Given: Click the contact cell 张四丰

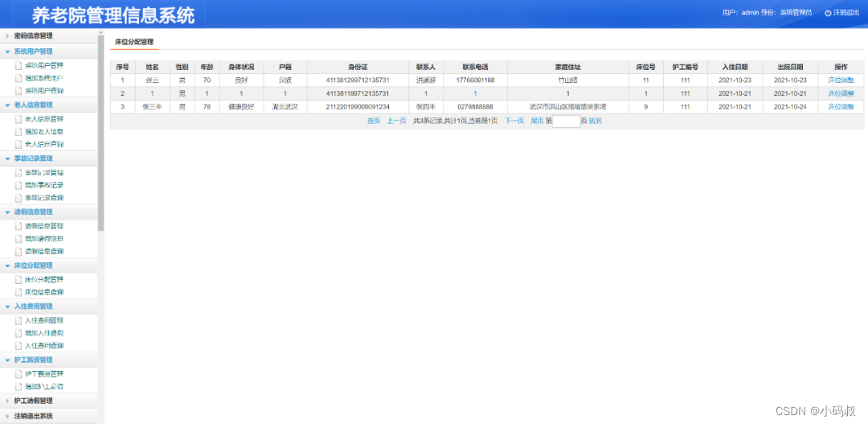Looking at the screenshot, I should click(426, 107).
